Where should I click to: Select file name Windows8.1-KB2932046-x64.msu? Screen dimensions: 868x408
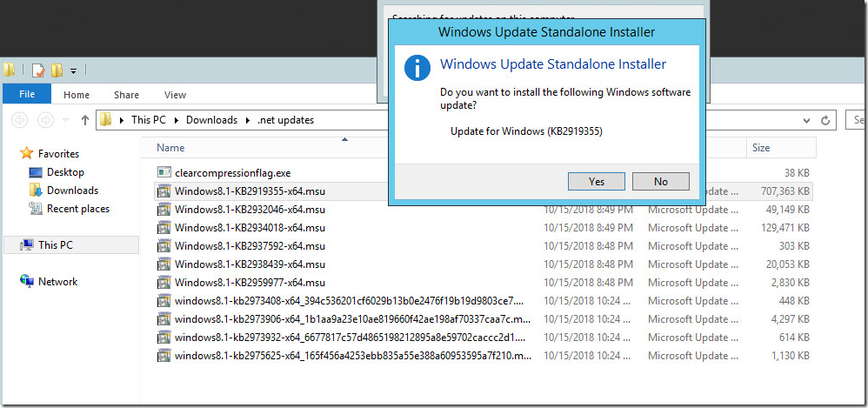[x=250, y=210]
